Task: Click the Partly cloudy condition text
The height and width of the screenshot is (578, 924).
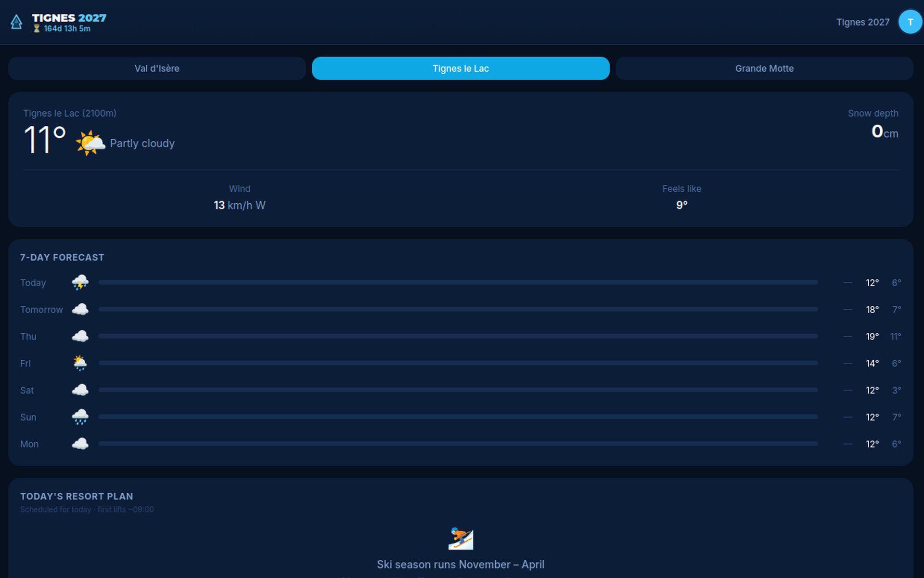Action: 142,144
